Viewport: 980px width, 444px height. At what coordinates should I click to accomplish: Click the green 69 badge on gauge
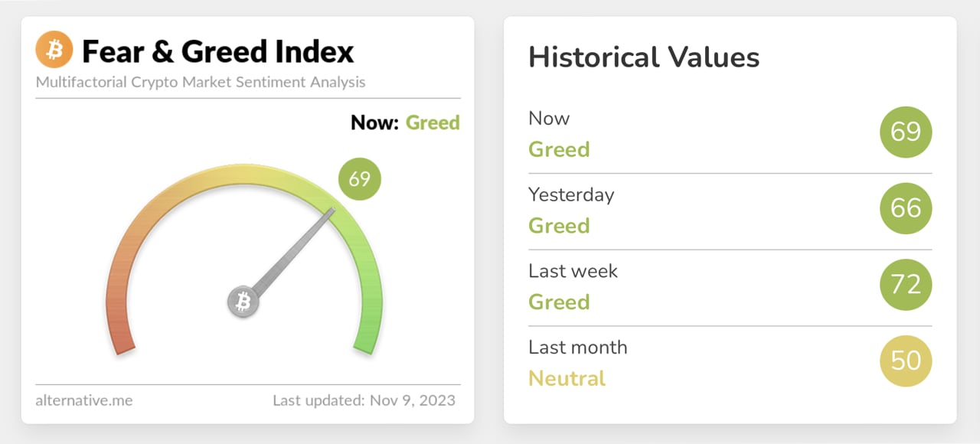359,179
